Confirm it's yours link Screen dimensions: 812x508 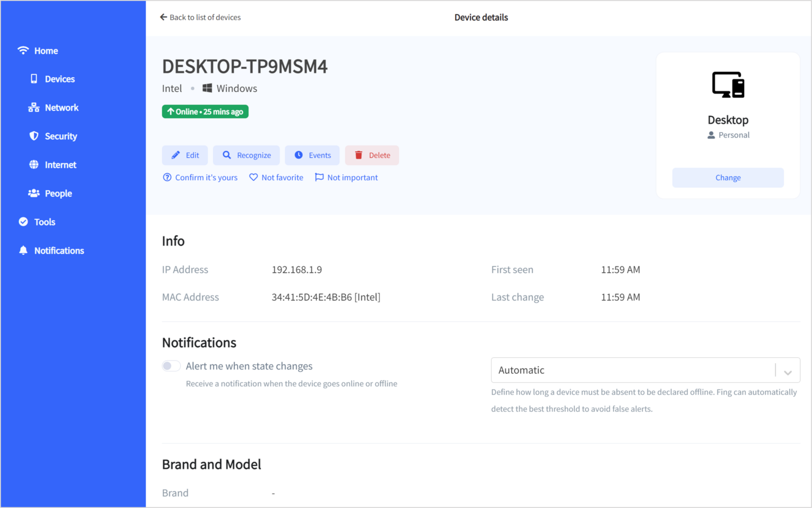click(200, 178)
